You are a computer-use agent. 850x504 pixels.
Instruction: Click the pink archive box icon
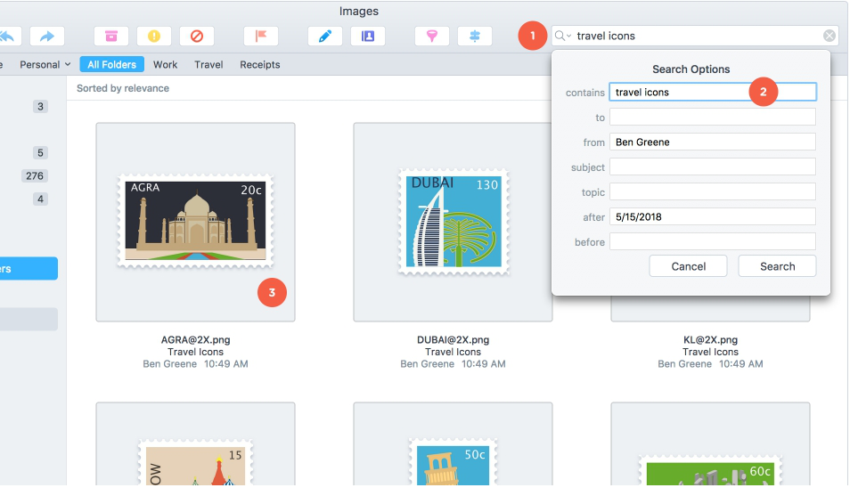point(111,37)
